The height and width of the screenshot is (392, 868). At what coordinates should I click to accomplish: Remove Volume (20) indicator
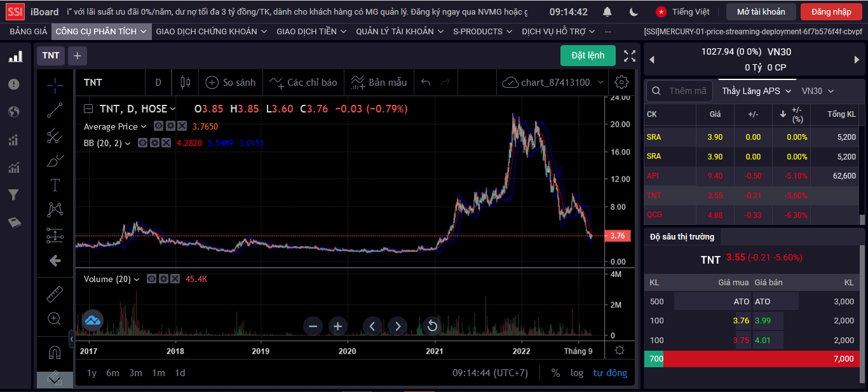(175, 279)
